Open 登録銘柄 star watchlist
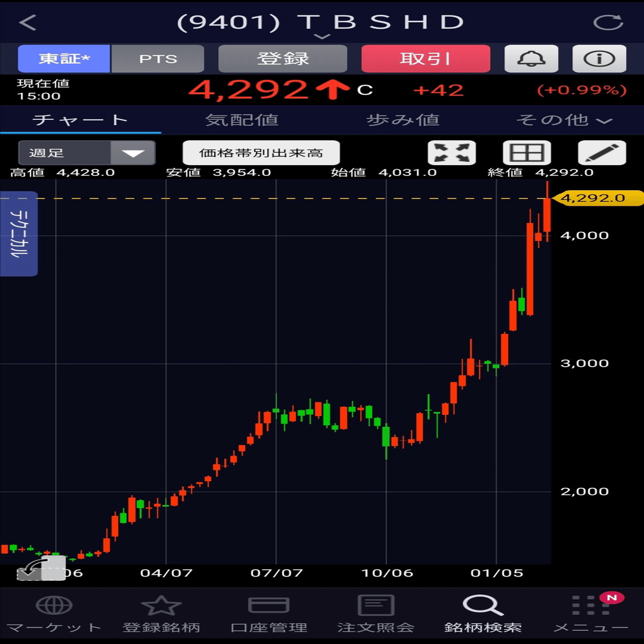Viewport: 644px width, 644px height. pos(161,614)
